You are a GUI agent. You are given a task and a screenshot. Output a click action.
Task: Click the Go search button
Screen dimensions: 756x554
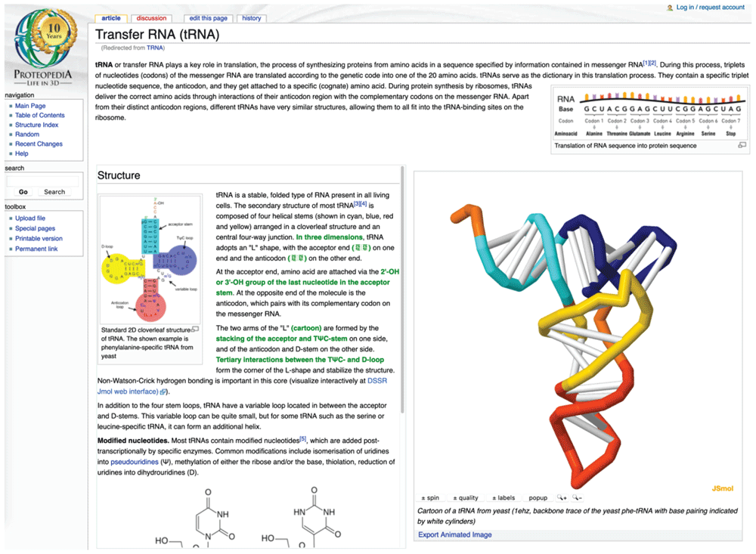coord(23,192)
